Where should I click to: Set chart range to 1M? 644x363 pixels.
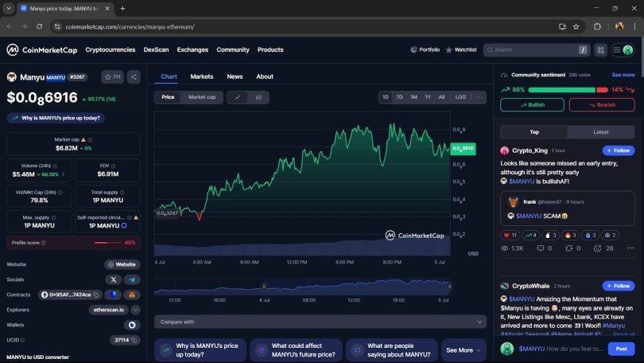413,97
